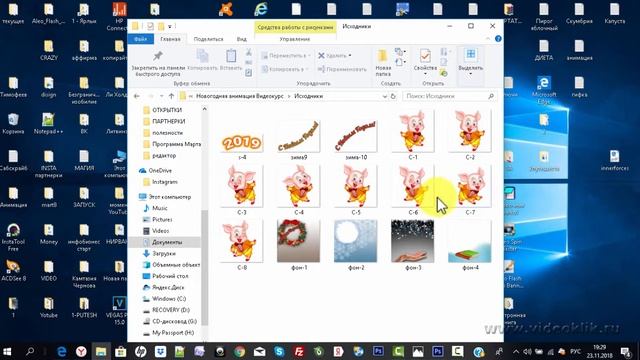Open the Файл ribbon tab

140,39
